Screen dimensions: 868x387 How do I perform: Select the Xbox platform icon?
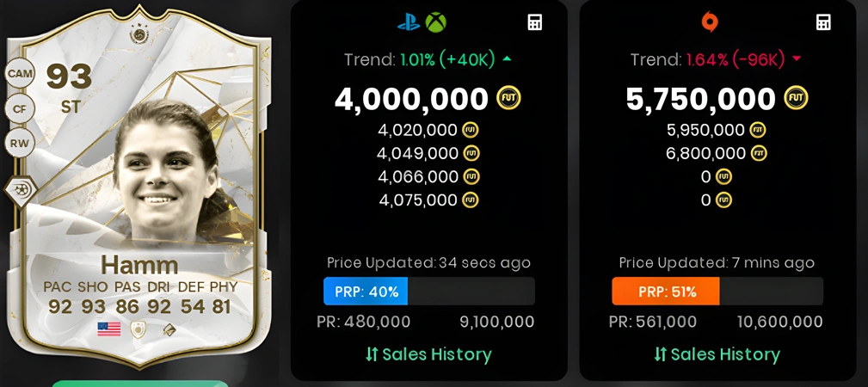435,22
